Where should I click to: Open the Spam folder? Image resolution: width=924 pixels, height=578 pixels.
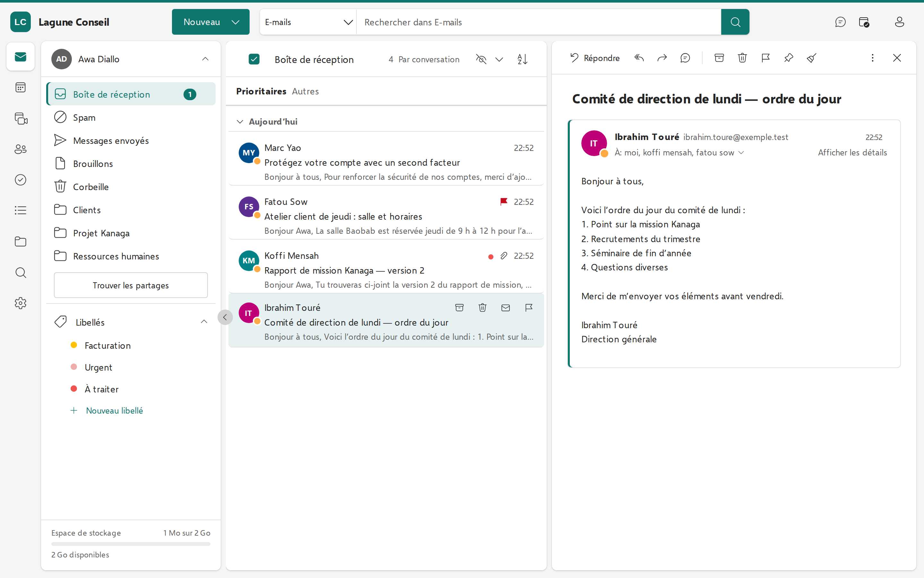coord(131,117)
